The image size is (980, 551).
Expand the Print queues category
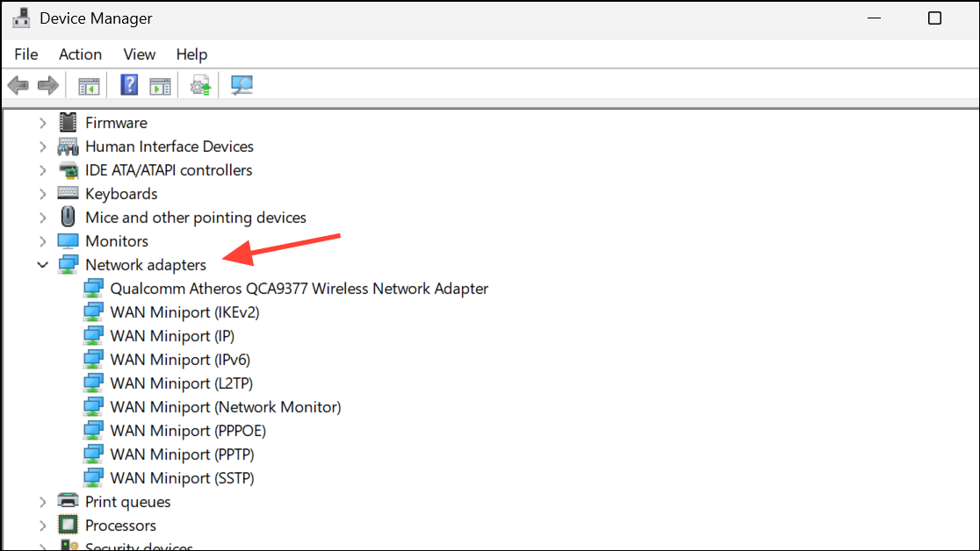pos(42,501)
